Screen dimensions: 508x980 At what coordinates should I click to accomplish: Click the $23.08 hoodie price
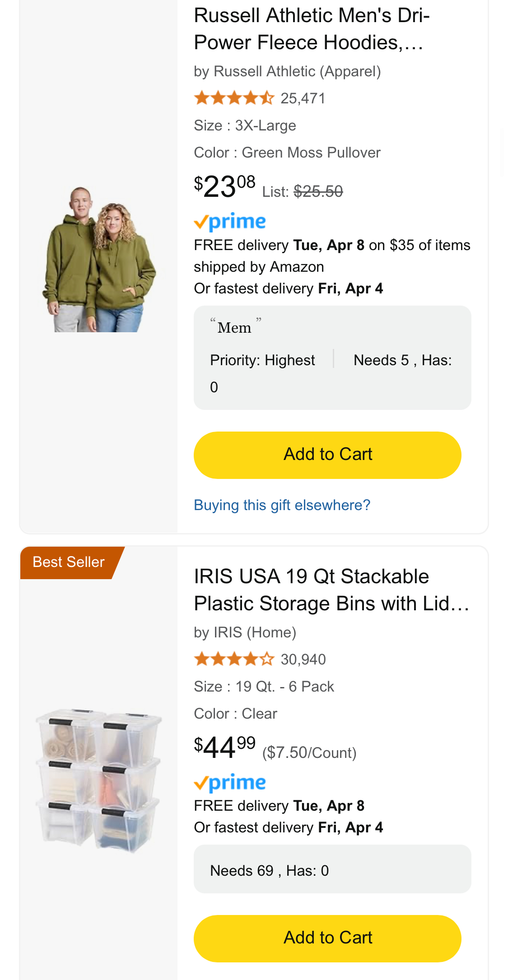pos(225,186)
